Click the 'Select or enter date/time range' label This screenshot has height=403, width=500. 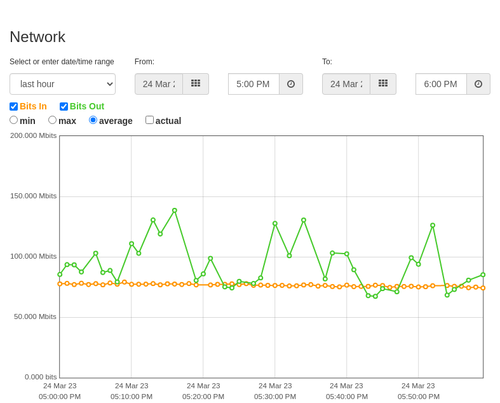(x=62, y=62)
